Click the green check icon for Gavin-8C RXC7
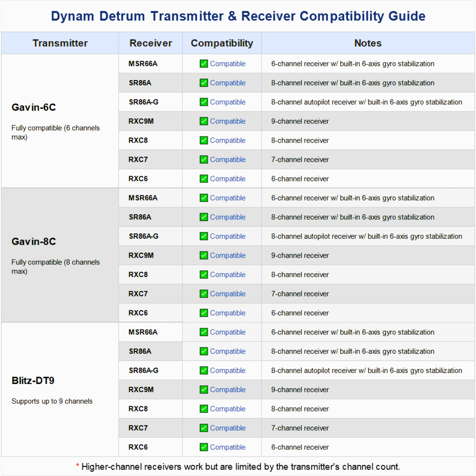 point(203,294)
